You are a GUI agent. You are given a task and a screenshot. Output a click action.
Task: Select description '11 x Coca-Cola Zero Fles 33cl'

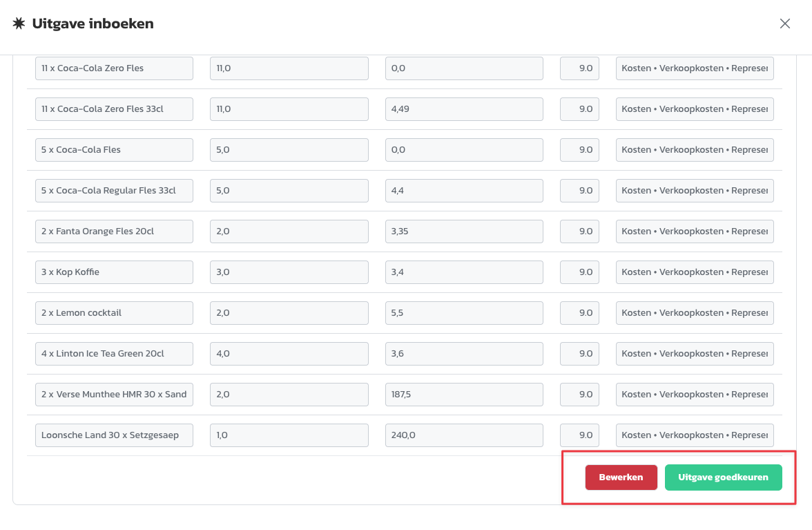(114, 109)
